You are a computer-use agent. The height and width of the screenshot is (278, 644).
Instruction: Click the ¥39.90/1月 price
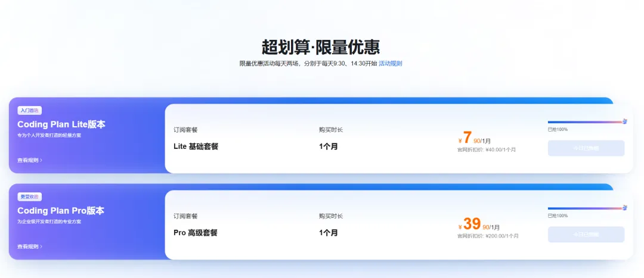[479, 224]
